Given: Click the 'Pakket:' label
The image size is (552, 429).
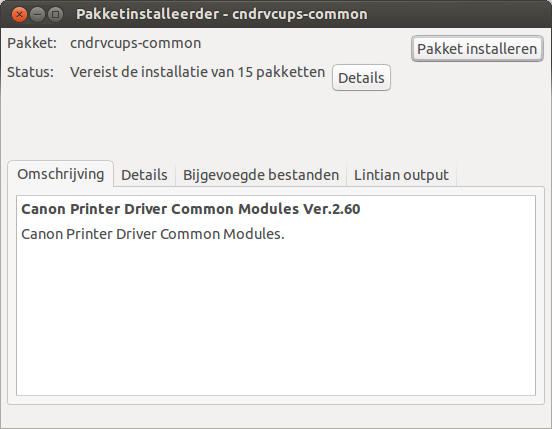Looking at the screenshot, I should click(32, 43).
